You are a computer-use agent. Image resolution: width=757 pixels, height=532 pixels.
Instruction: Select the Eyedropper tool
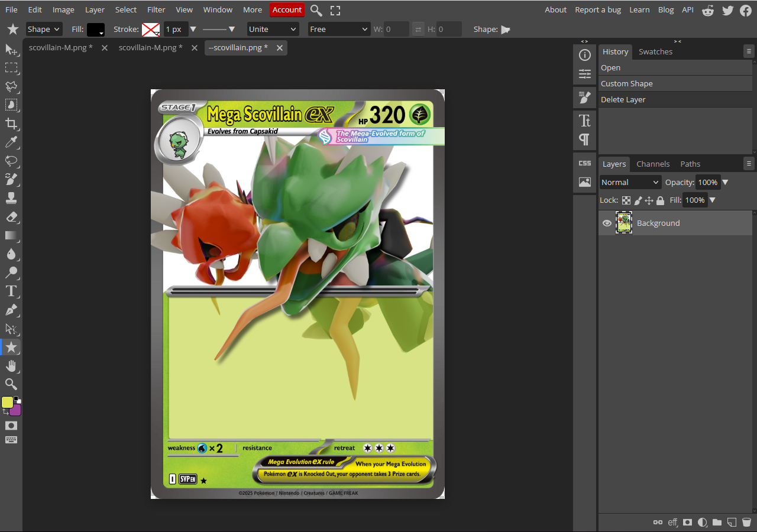pos(11,142)
